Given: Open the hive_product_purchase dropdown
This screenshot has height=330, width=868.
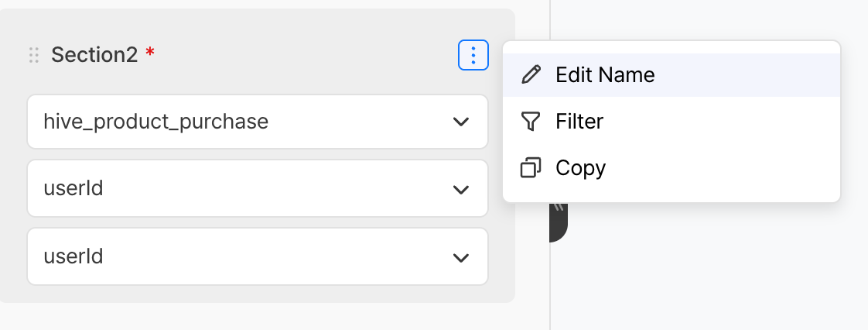Looking at the screenshot, I should [257, 122].
